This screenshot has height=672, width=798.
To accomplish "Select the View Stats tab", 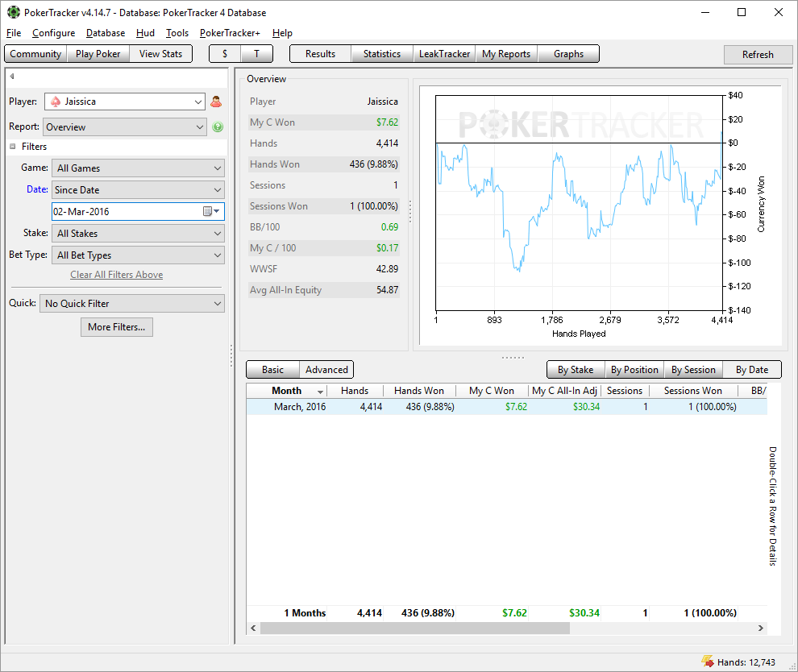I will (x=161, y=54).
